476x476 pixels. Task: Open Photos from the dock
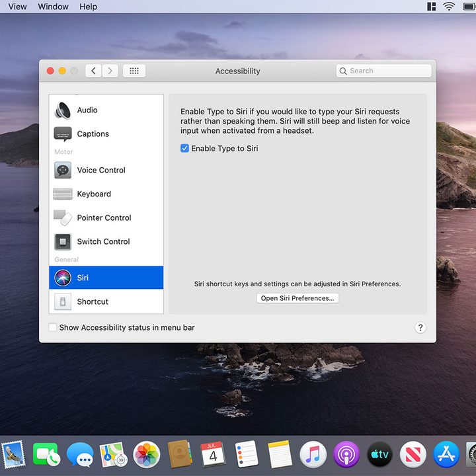tap(147, 454)
